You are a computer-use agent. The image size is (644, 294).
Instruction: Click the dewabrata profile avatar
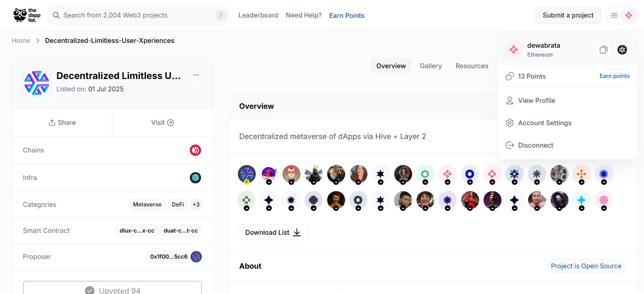[x=514, y=50]
